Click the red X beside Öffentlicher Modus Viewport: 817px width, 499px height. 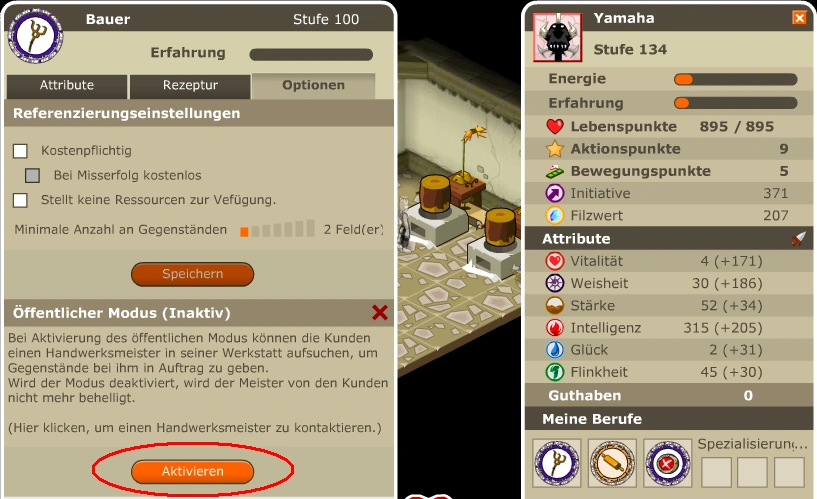380,313
